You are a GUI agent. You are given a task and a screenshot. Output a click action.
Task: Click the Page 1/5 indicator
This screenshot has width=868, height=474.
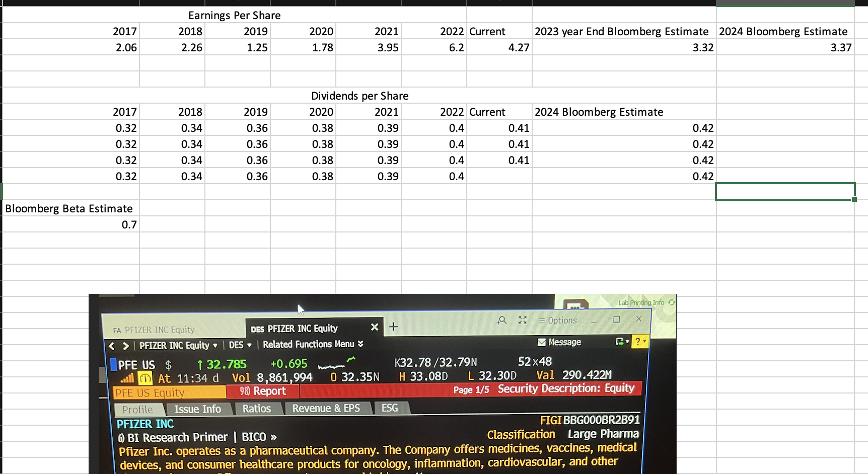pyautogui.click(x=471, y=390)
